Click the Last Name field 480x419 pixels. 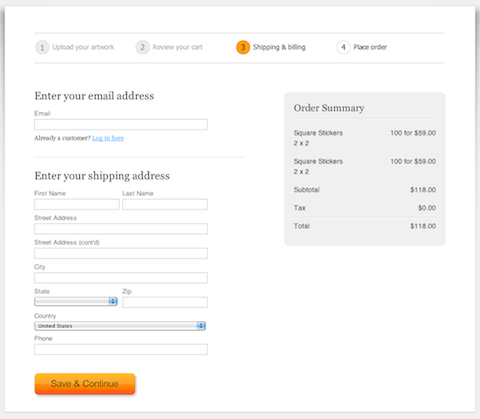[165, 204]
